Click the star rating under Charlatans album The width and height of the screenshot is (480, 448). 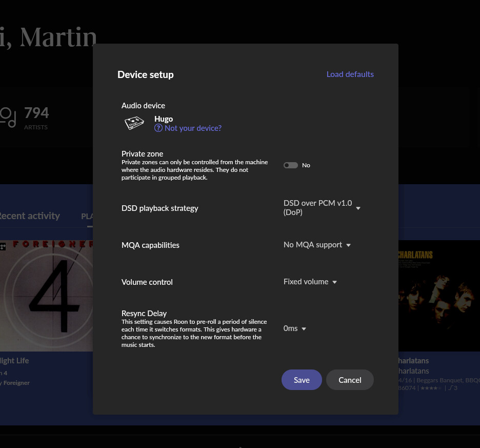click(x=430, y=388)
